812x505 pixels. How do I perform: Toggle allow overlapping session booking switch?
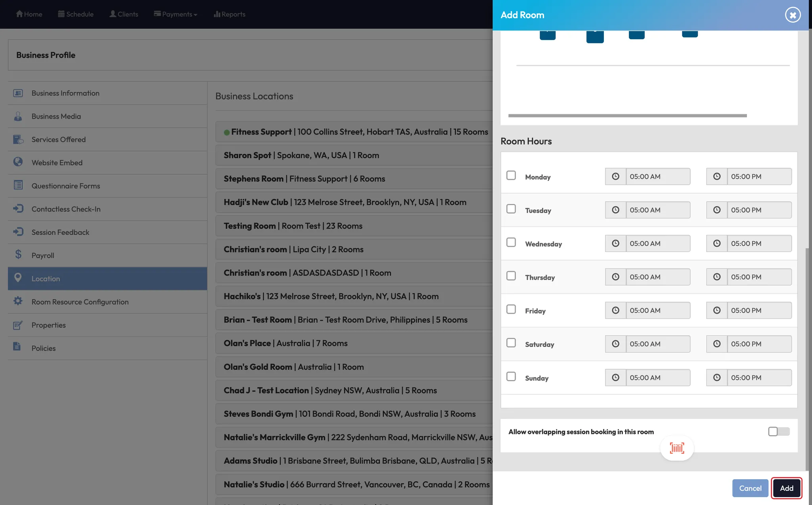[x=778, y=432]
